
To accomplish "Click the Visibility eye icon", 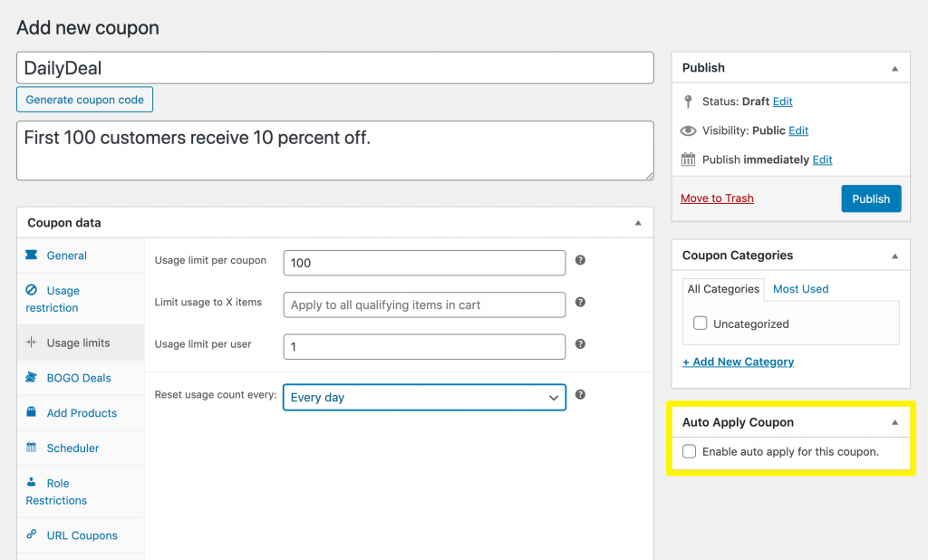I will [688, 130].
